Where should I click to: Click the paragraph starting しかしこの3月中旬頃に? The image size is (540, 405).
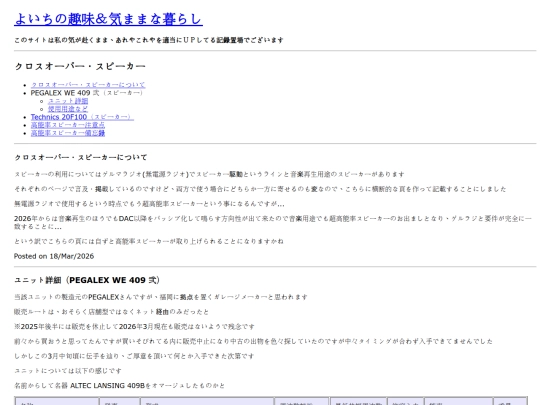click(134, 356)
